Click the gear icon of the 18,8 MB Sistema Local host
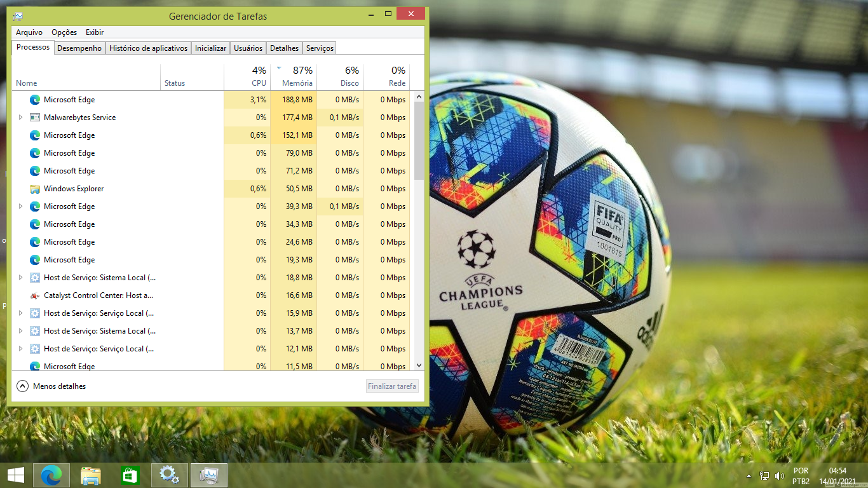868x488 pixels. 35,278
